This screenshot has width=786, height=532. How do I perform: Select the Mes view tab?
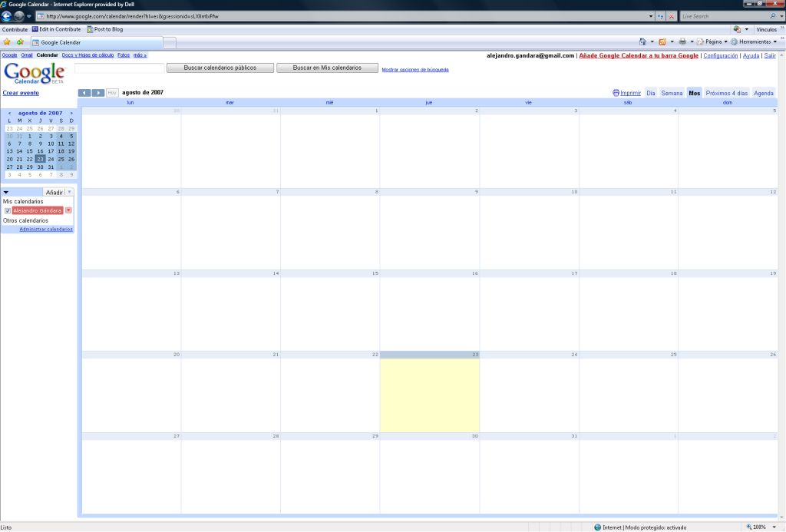[694, 93]
